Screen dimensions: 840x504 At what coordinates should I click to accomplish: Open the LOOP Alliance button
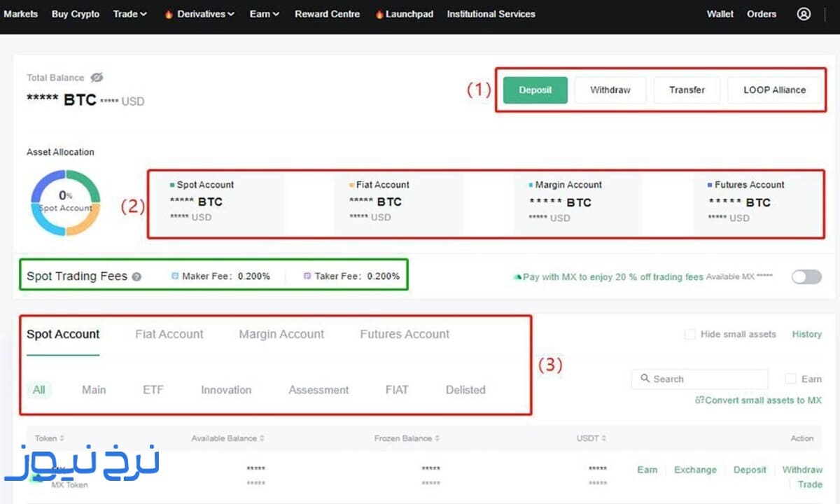774,90
